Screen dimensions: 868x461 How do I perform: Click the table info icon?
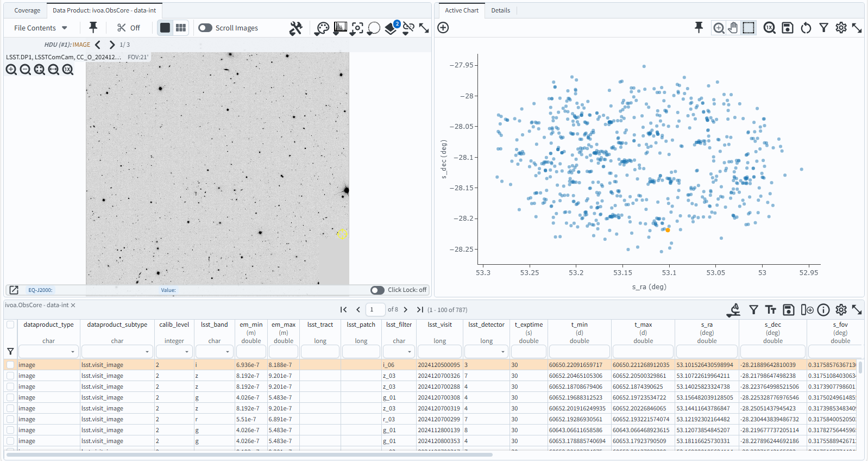(823, 310)
